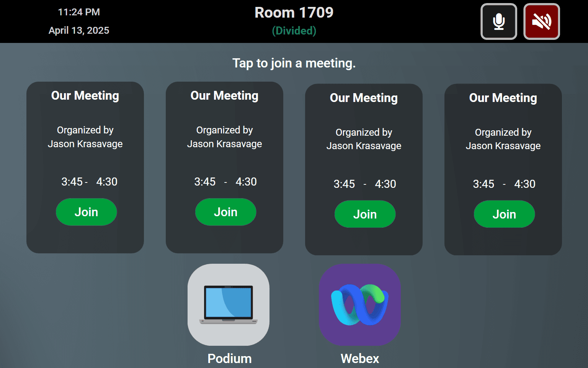
Task: Tap the green Divided room status
Action: click(294, 31)
